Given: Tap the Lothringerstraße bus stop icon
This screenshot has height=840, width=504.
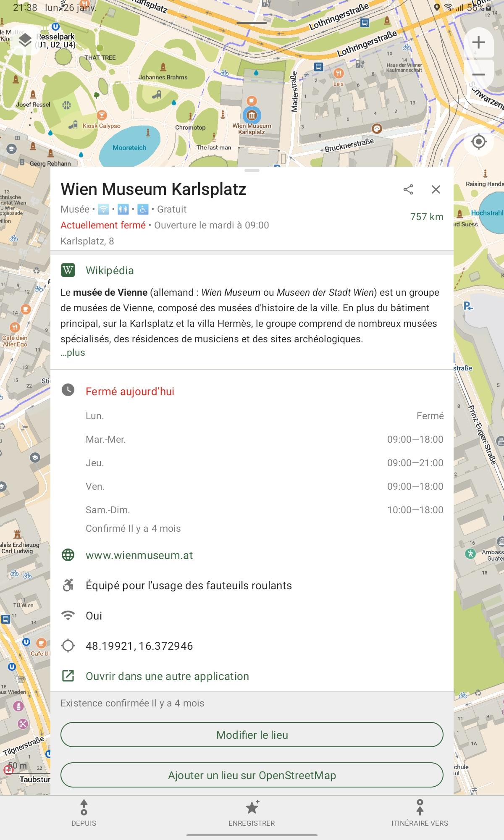Looking at the screenshot, I should click(365, 23).
